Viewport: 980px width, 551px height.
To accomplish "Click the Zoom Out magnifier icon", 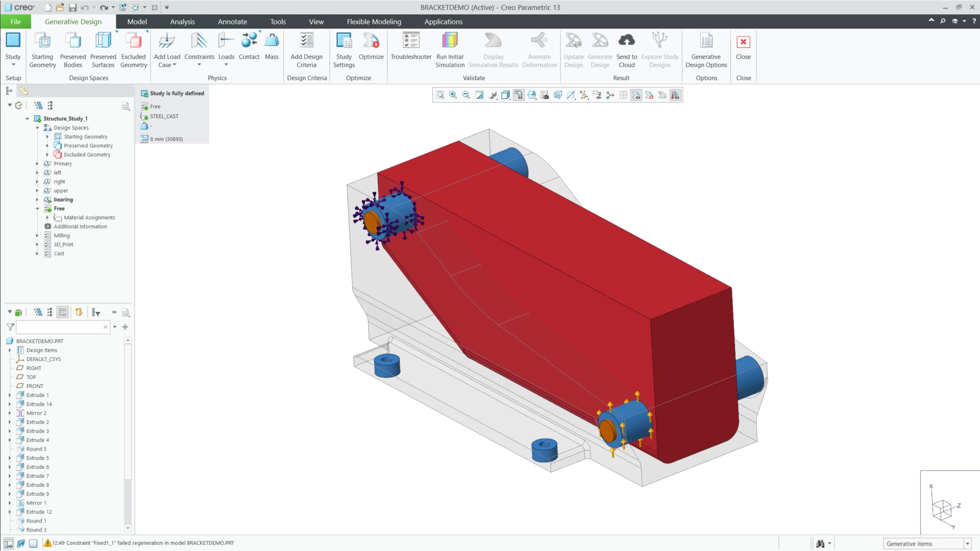I will [x=466, y=95].
